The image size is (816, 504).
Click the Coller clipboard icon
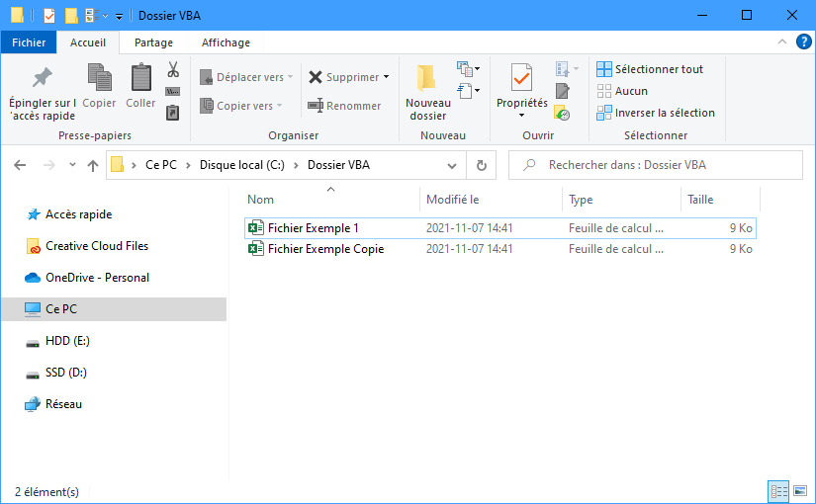pyautogui.click(x=140, y=86)
